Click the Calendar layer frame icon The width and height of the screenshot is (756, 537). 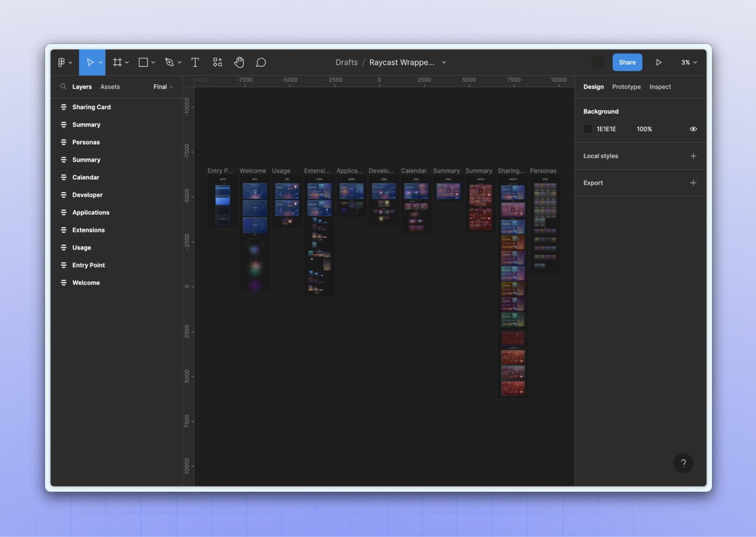[64, 177]
